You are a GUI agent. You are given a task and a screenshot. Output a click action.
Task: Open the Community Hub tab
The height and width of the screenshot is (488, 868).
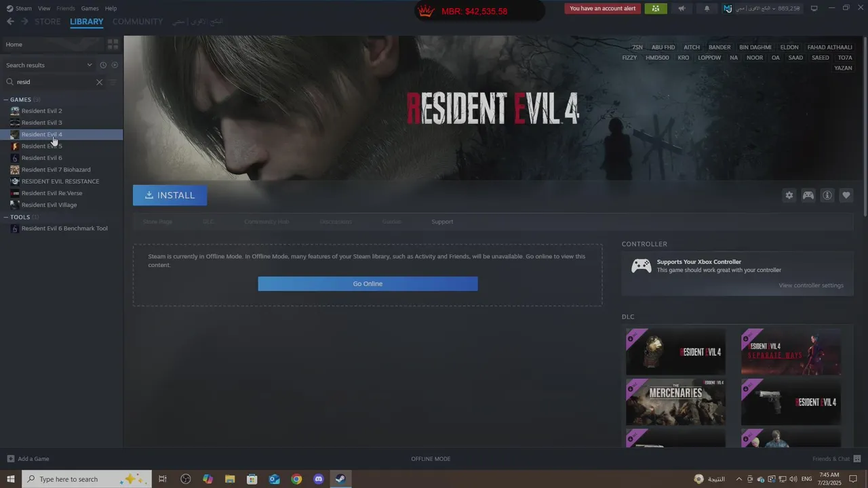[x=267, y=222]
